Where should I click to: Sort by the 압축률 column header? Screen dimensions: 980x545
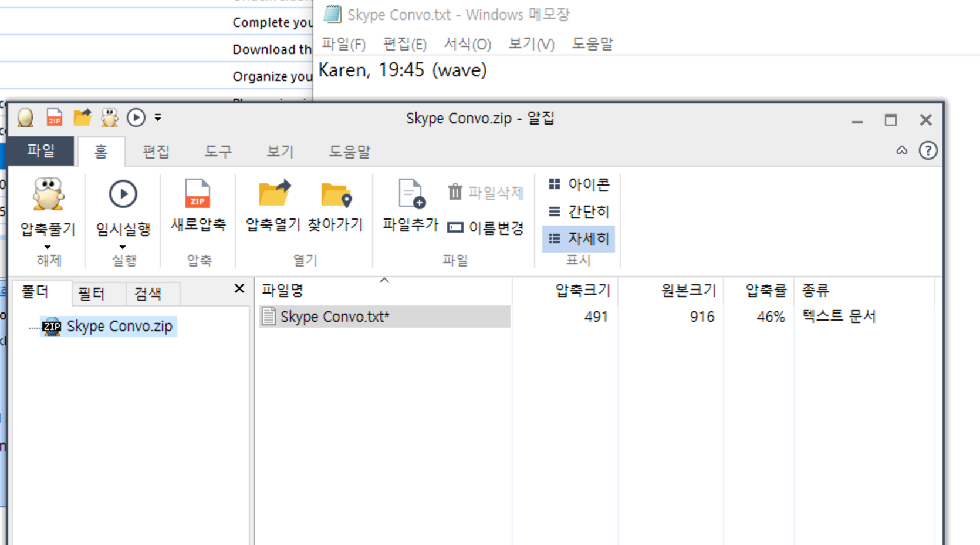click(759, 290)
